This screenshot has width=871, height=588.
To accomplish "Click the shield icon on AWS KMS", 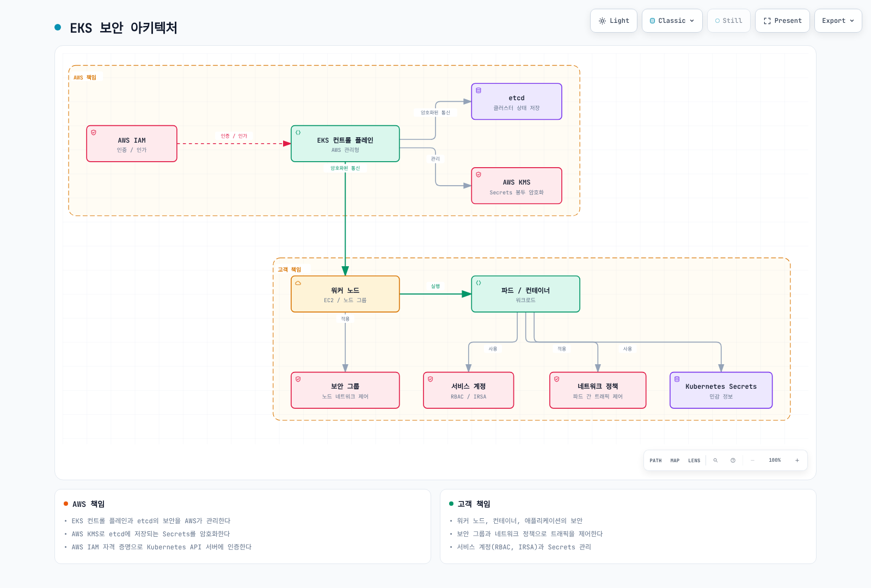I will (479, 175).
